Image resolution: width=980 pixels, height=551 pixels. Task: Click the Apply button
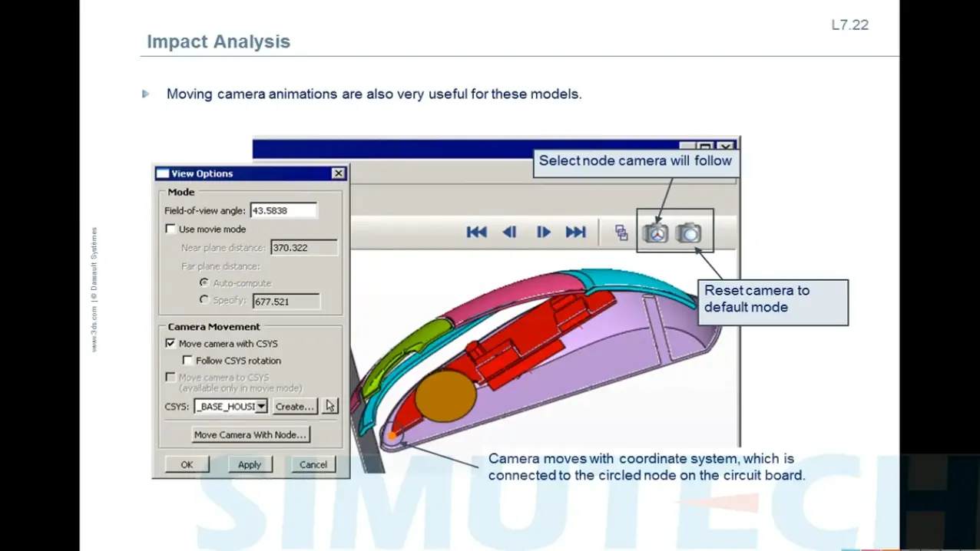[x=250, y=464]
